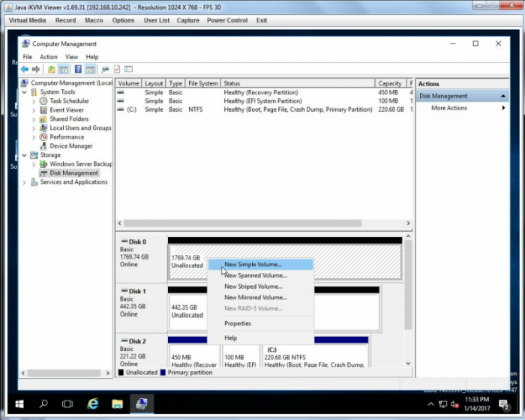Image resolution: width=525 pixels, height=420 pixels.
Task: Click the Computer Management taskbar icon
Action: [142, 404]
